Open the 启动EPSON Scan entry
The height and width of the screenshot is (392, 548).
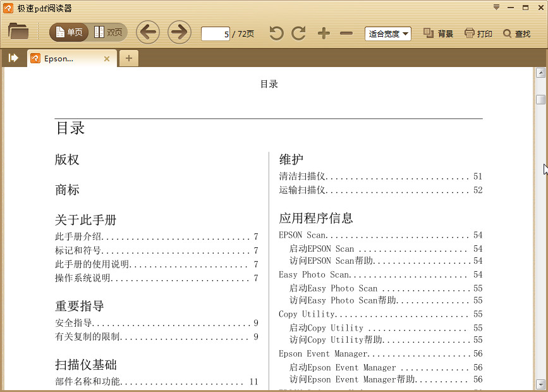[386, 248]
